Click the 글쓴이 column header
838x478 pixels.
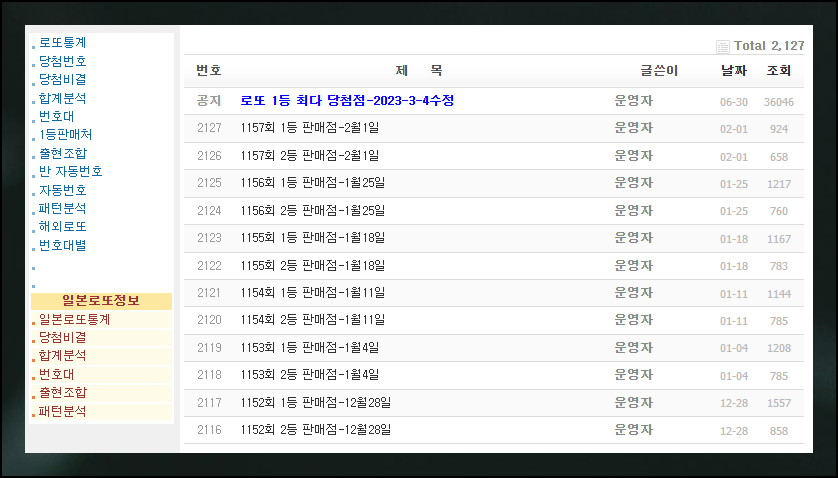pyautogui.click(x=659, y=71)
